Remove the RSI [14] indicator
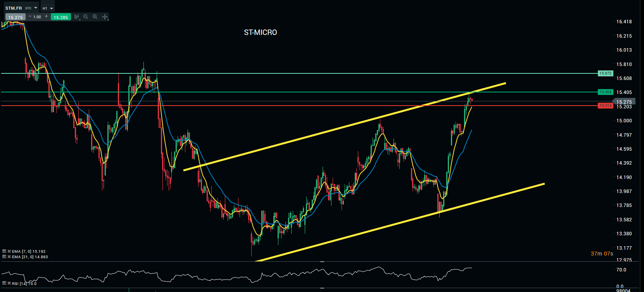The height and width of the screenshot is (292, 644). [x=9, y=283]
